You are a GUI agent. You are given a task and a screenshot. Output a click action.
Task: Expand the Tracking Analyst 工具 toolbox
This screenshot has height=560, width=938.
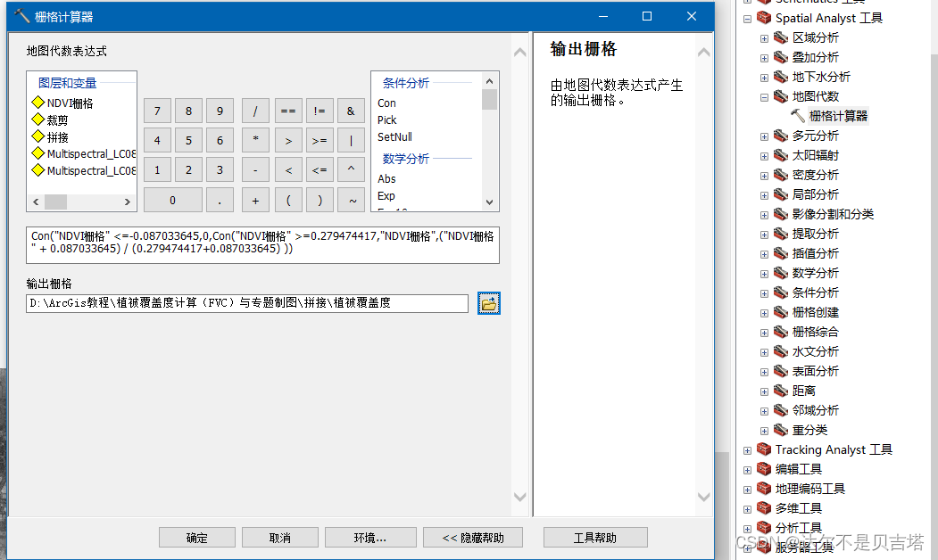coord(747,450)
